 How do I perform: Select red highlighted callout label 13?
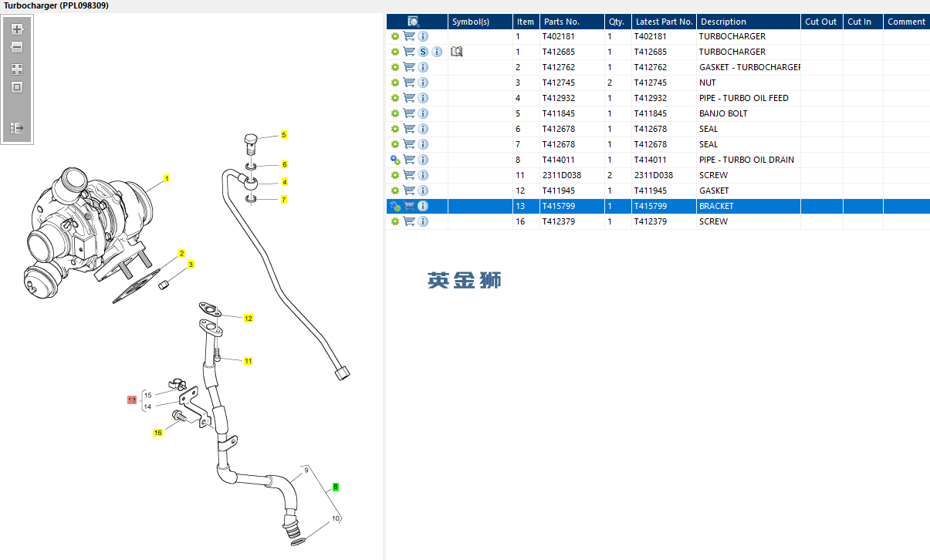click(x=132, y=400)
